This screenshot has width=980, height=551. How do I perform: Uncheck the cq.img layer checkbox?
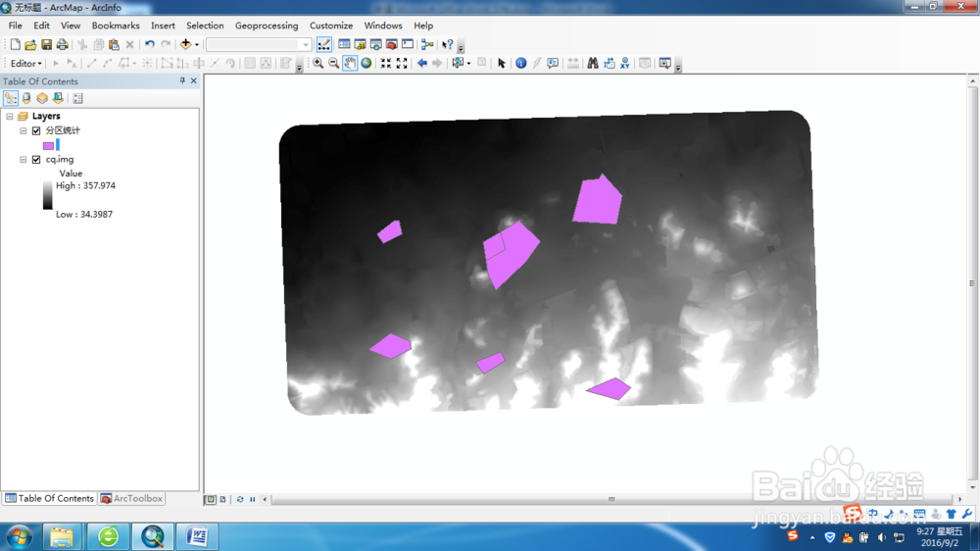pos(36,160)
